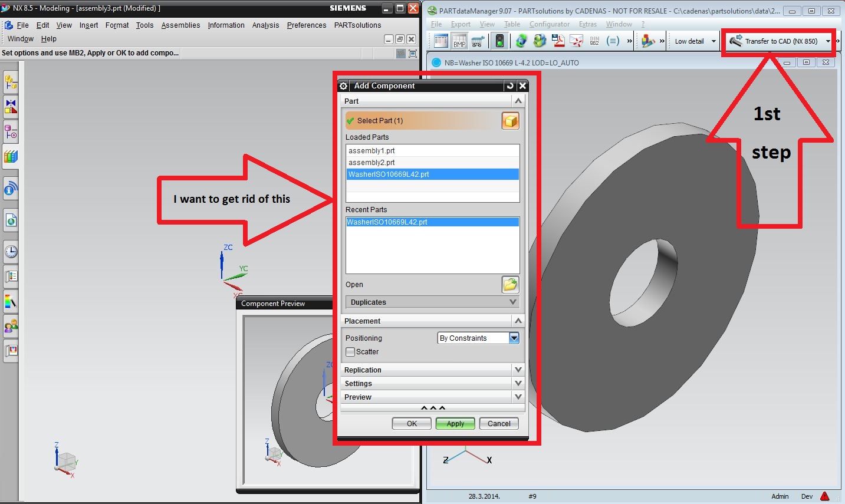
Task: Open the Reuse Library books icon
Action: 11,156
